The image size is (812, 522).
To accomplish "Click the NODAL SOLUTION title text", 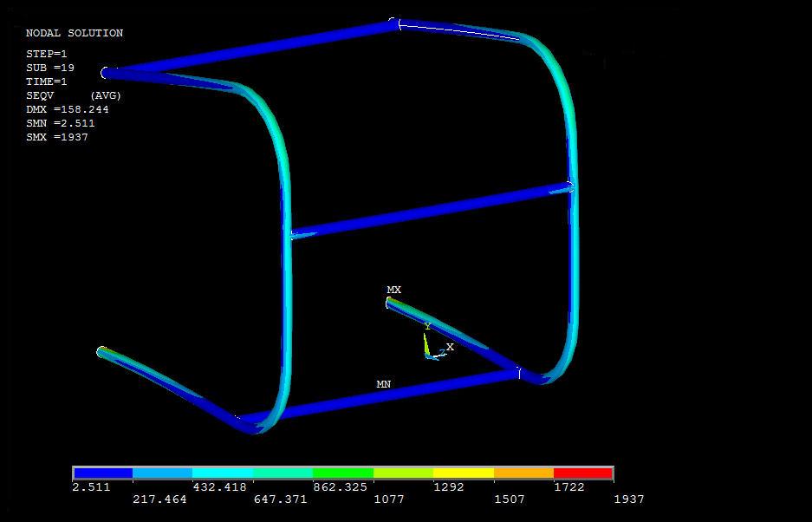I will [x=75, y=33].
